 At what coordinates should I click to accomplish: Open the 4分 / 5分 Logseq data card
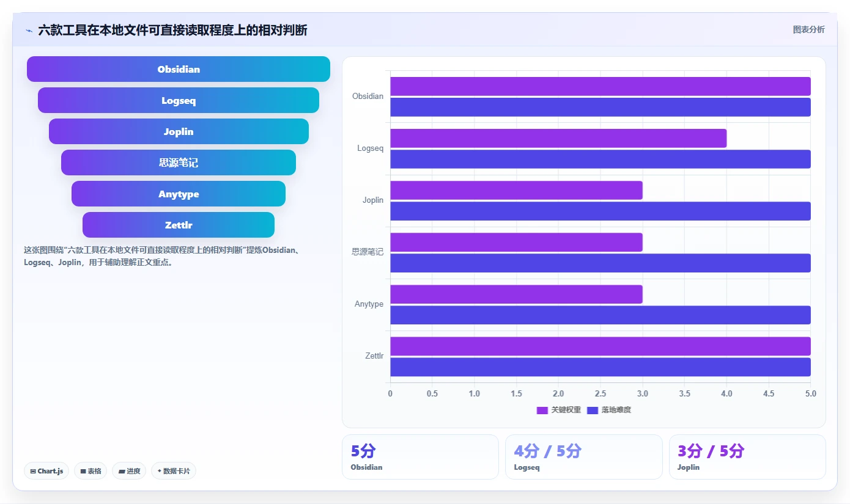click(584, 457)
